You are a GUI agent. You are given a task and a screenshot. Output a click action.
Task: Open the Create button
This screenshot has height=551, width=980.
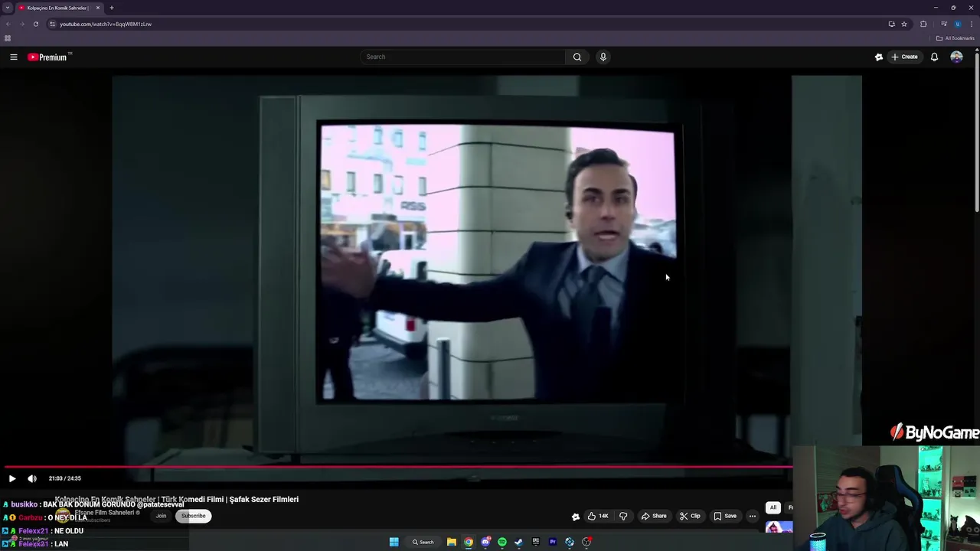[904, 57]
